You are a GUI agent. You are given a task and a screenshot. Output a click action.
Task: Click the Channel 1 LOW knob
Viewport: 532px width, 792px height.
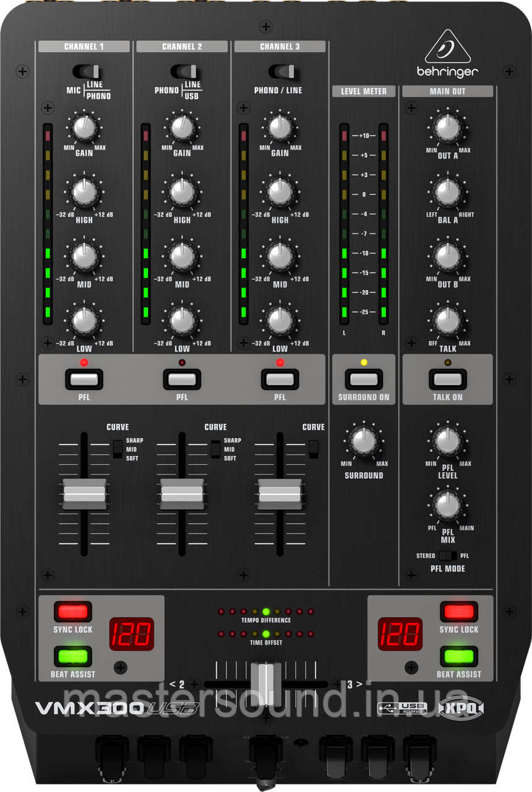[84, 320]
